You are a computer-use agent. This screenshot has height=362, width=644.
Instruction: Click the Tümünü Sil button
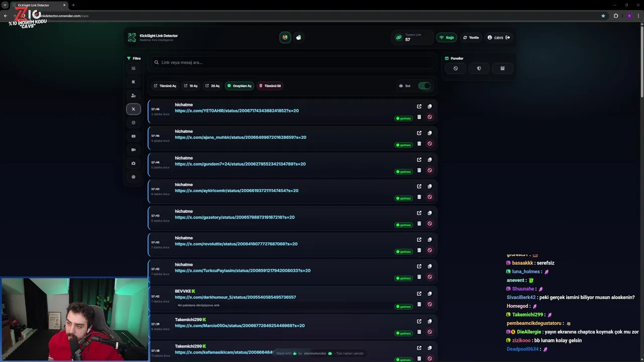click(270, 86)
